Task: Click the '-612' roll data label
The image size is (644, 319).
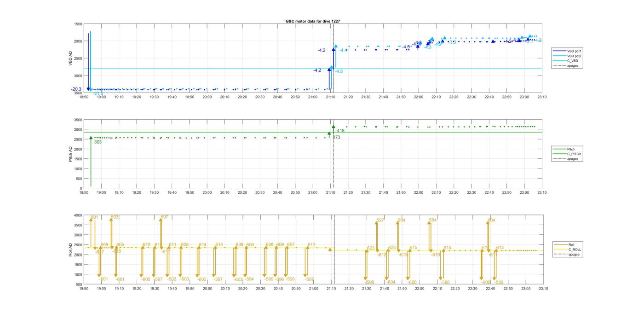Action: 382,255
